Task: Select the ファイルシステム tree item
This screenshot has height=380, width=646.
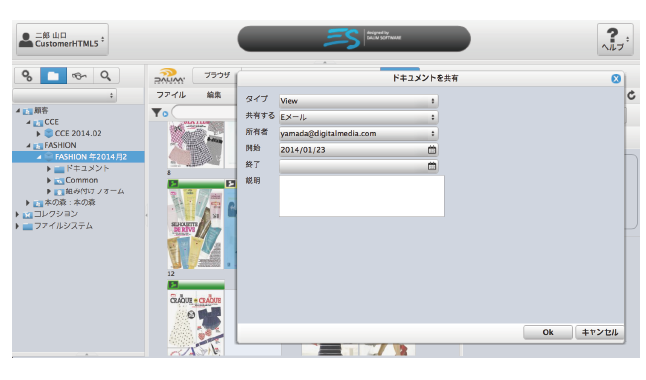Action: point(63,225)
